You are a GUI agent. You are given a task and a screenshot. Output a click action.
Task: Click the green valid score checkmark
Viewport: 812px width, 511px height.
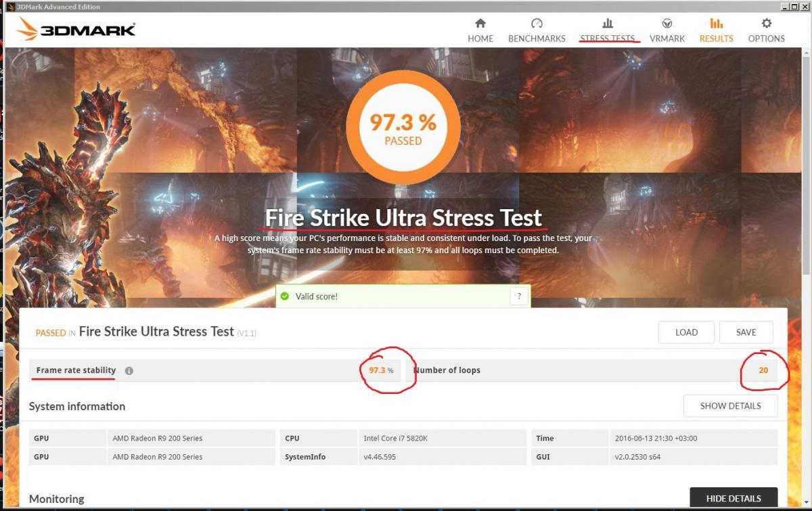pyautogui.click(x=285, y=296)
